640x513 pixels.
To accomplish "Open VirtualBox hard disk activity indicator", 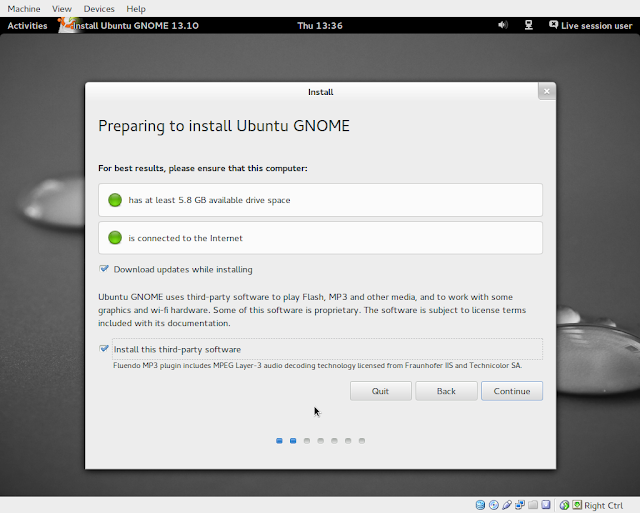I will pos(480,505).
